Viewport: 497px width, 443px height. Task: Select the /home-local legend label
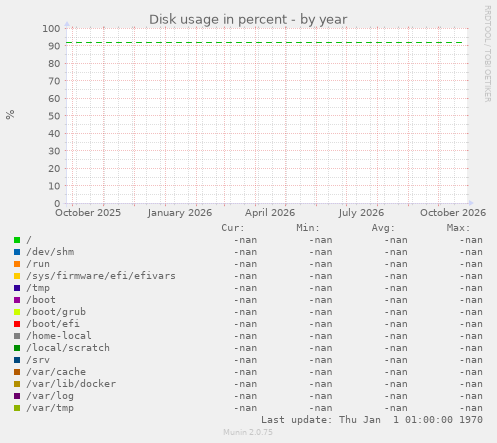pos(59,336)
